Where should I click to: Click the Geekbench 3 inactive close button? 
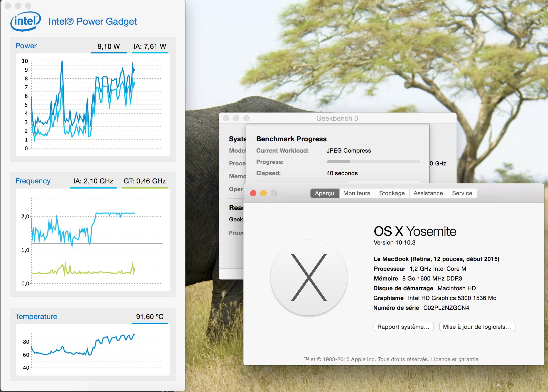pos(226,118)
